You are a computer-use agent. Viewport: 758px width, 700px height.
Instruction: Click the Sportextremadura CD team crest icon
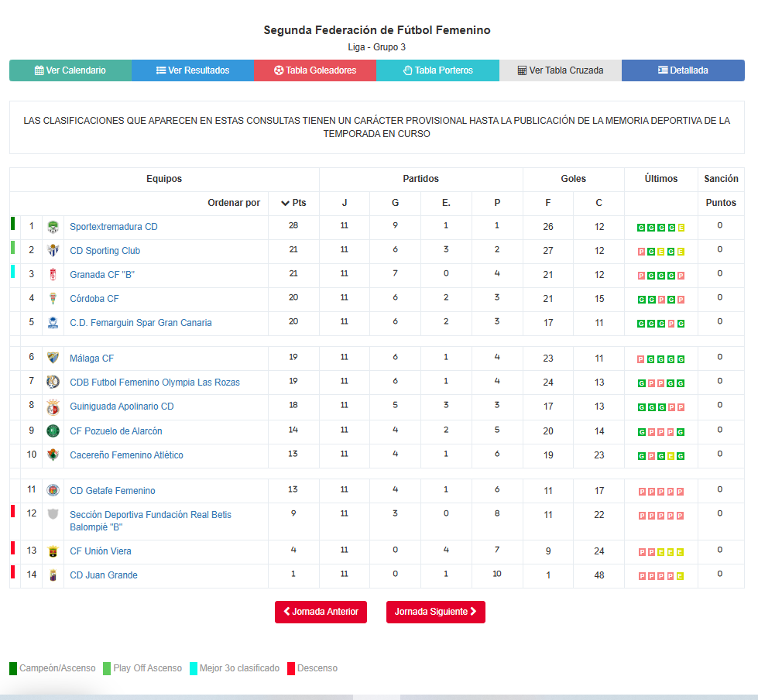[x=53, y=227]
